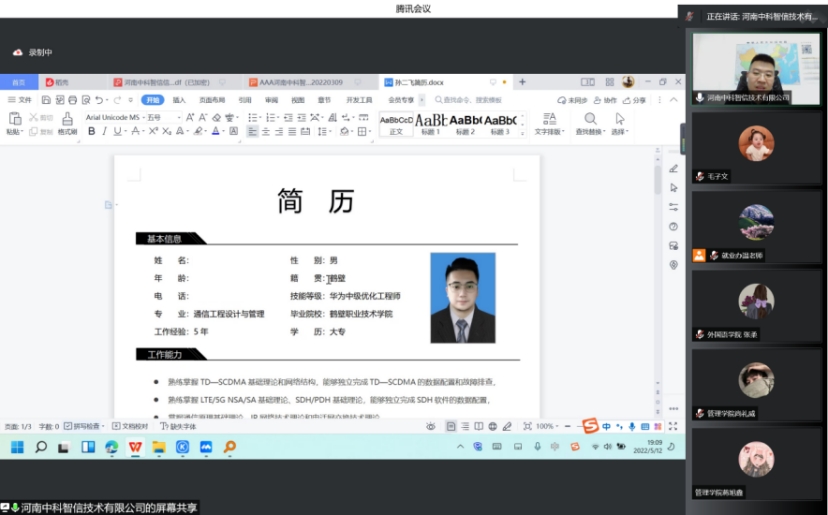
Task: Click the font color swatch button
Action: 216,131
